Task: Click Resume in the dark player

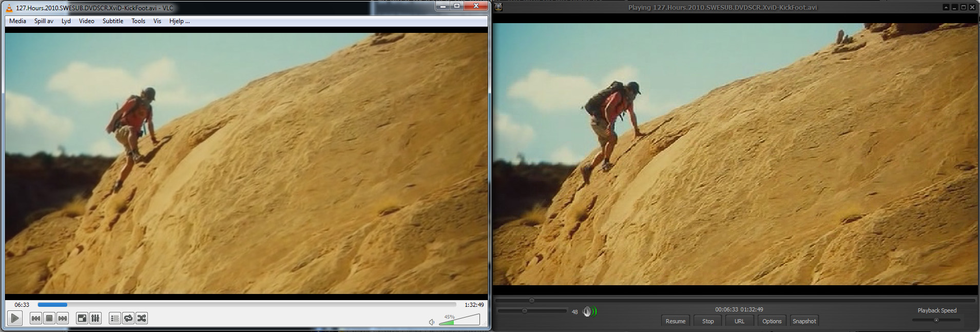Action: pyautogui.click(x=676, y=321)
